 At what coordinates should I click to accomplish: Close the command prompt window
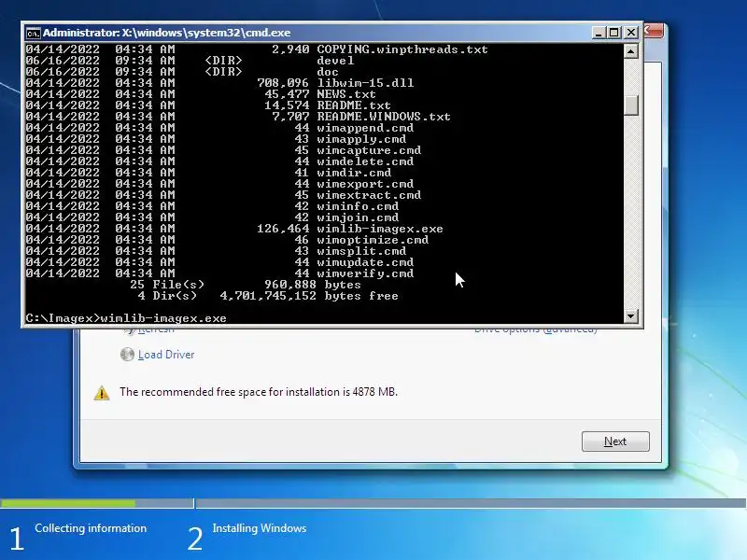[x=631, y=33]
